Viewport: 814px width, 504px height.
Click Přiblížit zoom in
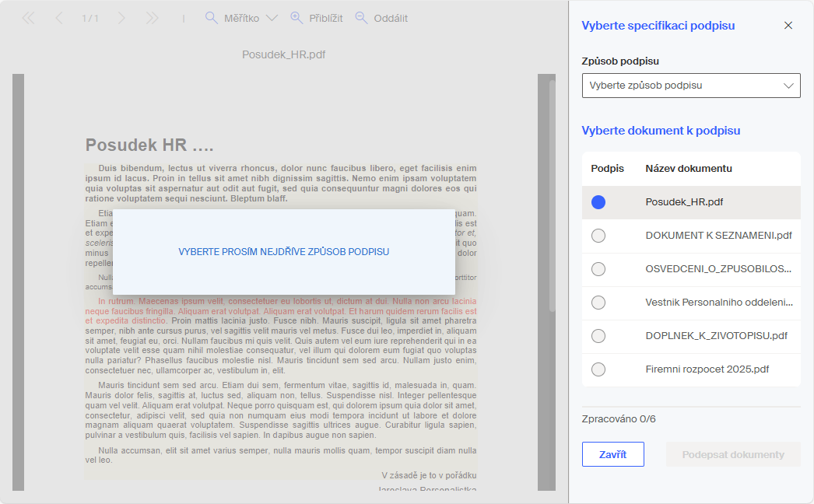click(316, 18)
